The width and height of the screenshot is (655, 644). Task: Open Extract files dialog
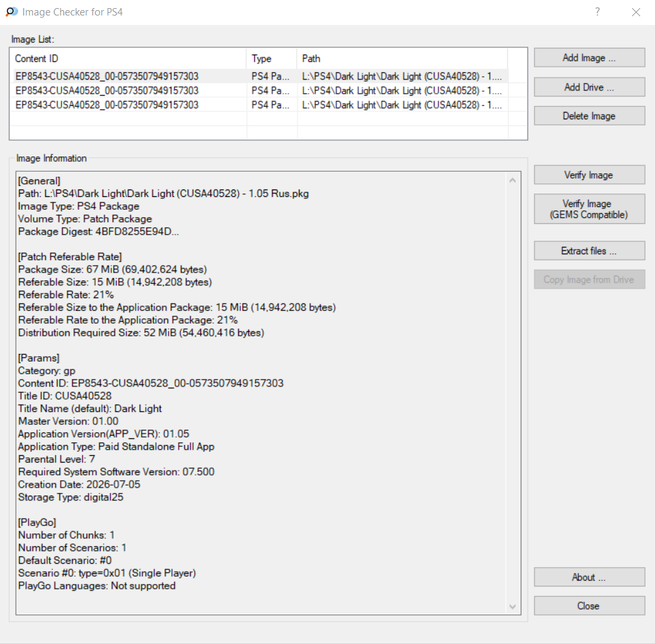(590, 251)
